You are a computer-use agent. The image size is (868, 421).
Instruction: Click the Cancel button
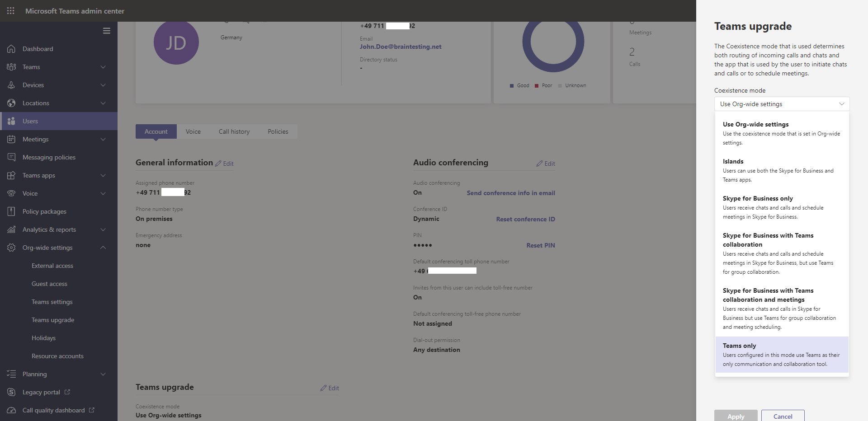[x=783, y=416]
